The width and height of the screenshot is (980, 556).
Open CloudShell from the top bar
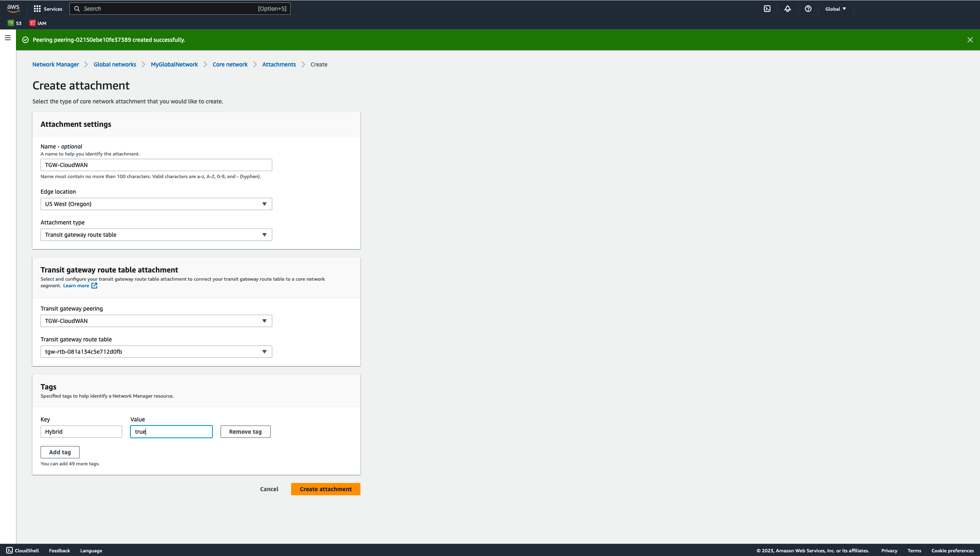(x=767, y=8)
